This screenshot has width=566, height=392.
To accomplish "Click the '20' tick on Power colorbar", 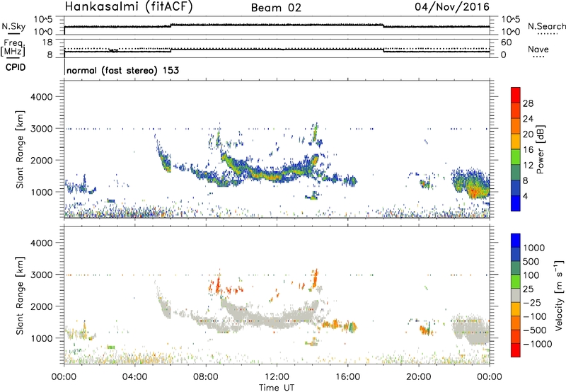I will coord(529,134).
